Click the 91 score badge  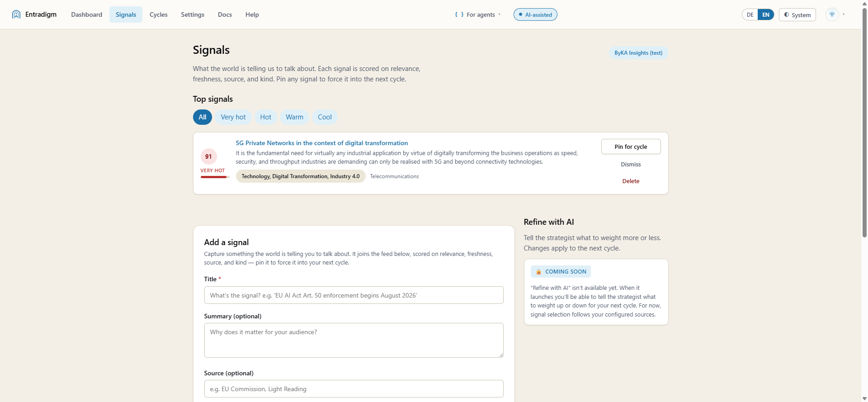(208, 156)
